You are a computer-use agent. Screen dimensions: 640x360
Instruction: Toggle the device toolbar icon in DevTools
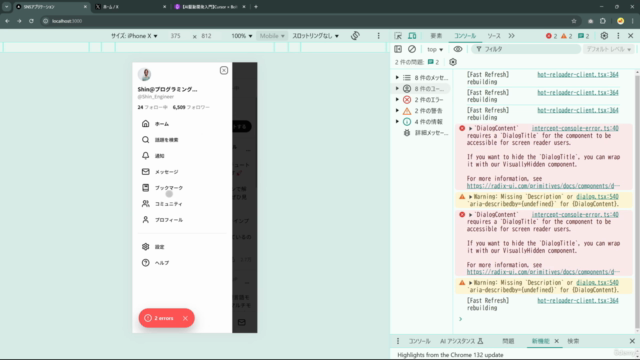click(412, 36)
